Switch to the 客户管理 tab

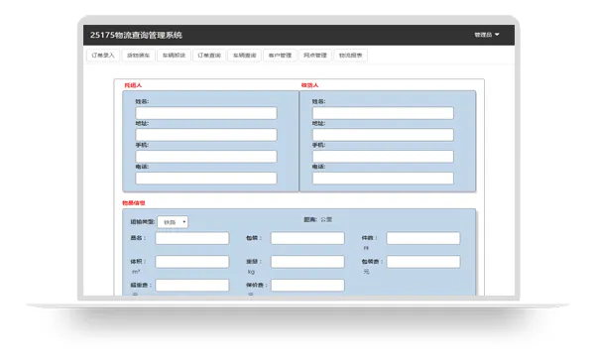pos(280,56)
